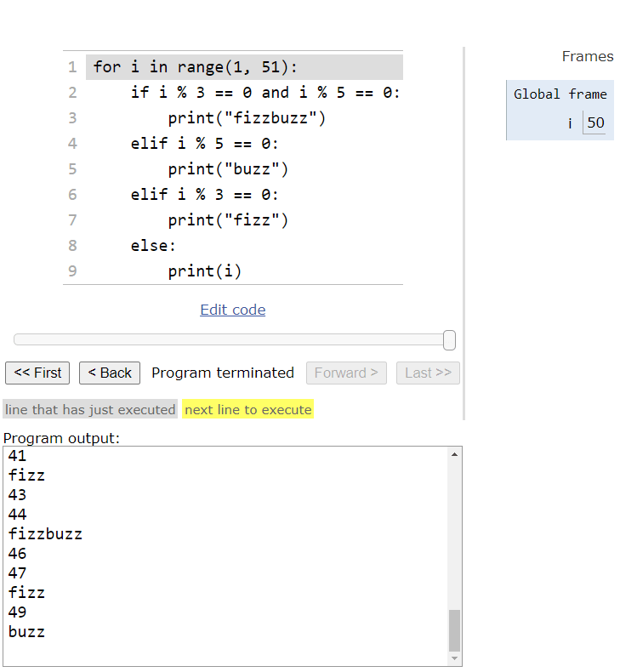Screen dimensions: 620x672
Task: Click the final output line 'buzz'
Action: click(x=26, y=632)
